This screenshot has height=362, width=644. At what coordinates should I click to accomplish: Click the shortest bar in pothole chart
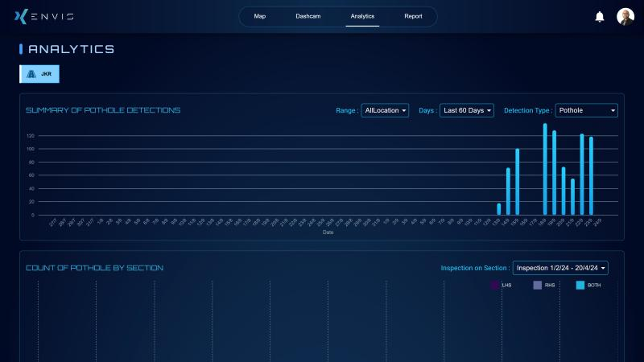499,209
